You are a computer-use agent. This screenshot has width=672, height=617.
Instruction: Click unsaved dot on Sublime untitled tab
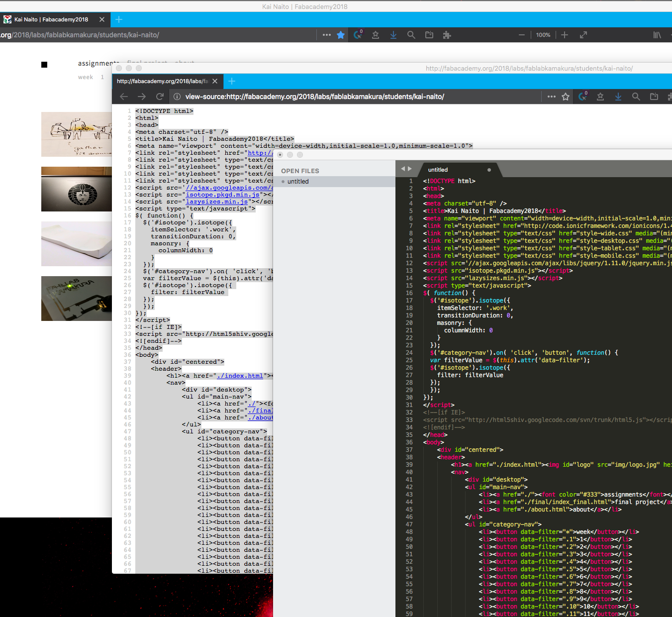point(489,170)
